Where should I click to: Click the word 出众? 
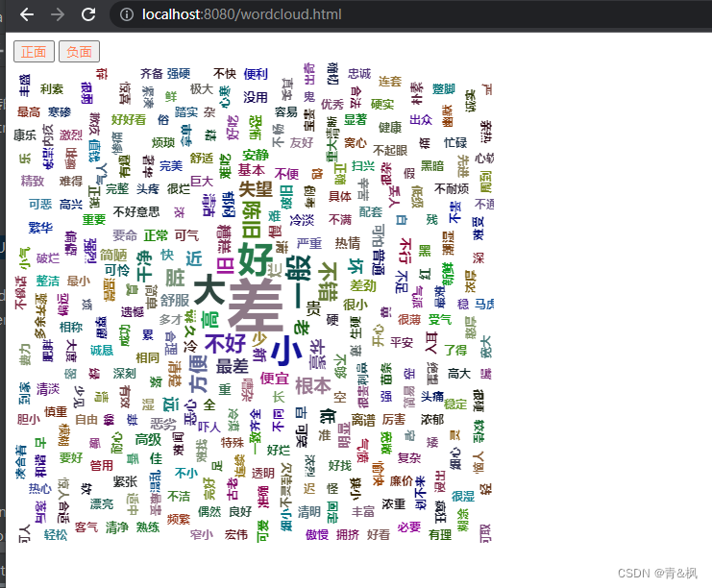(x=421, y=119)
